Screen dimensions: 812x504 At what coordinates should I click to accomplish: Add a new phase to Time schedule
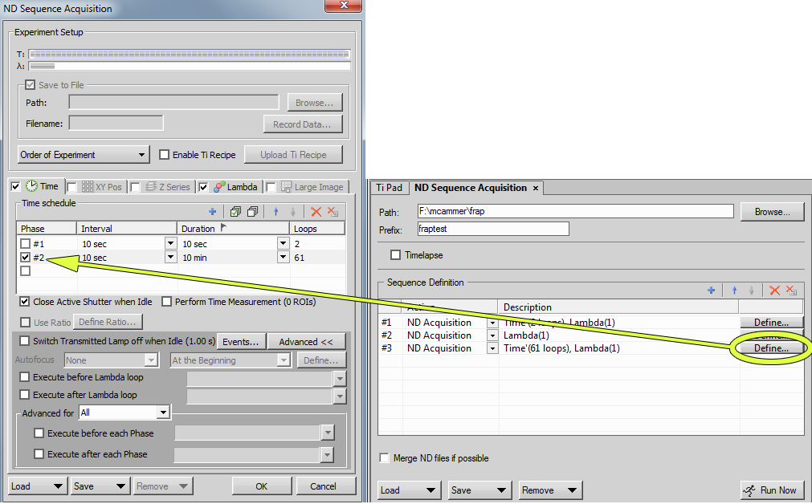(x=213, y=212)
